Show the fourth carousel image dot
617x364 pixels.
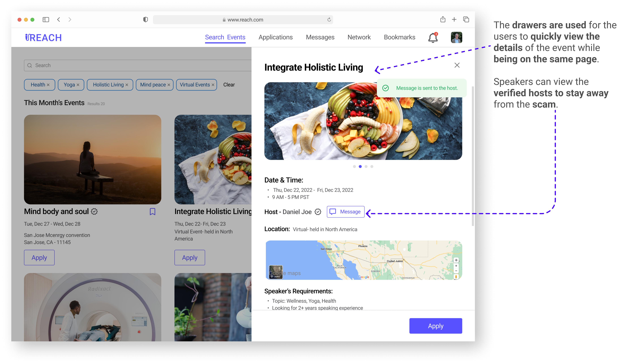pyautogui.click(x=372, y=167)
